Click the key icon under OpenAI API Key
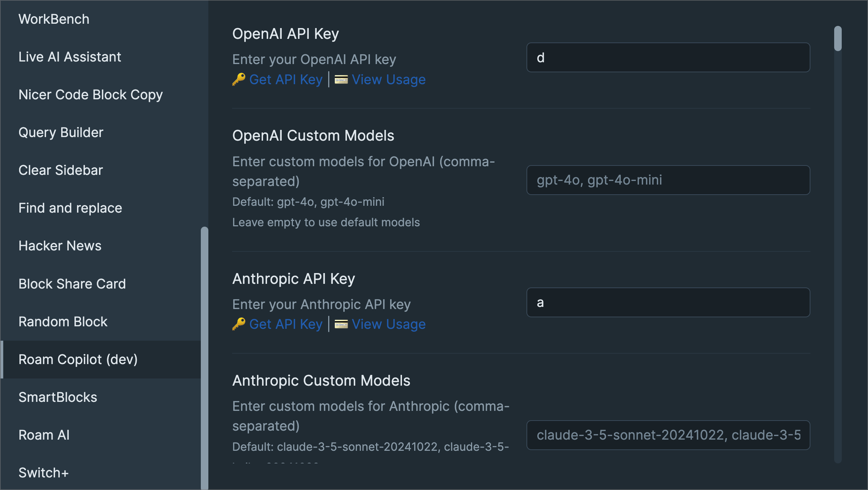Viewport: 868px width, 490px height. [x=239, y=79]
